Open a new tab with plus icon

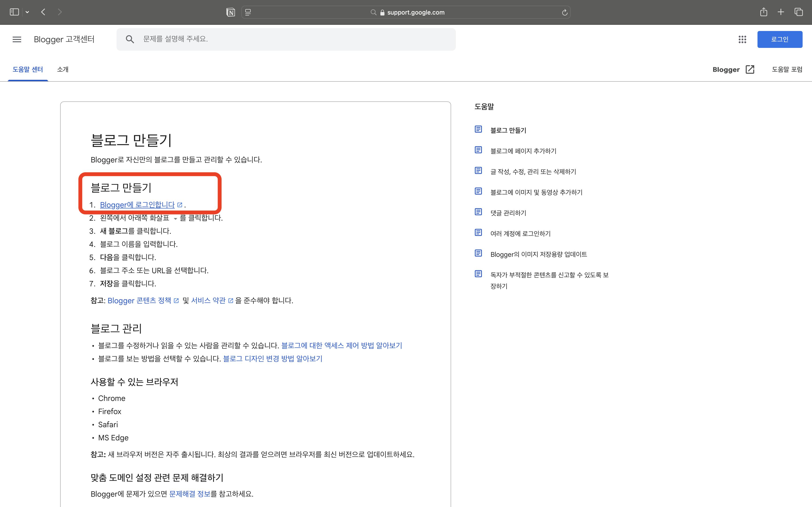tap(781, 12)
